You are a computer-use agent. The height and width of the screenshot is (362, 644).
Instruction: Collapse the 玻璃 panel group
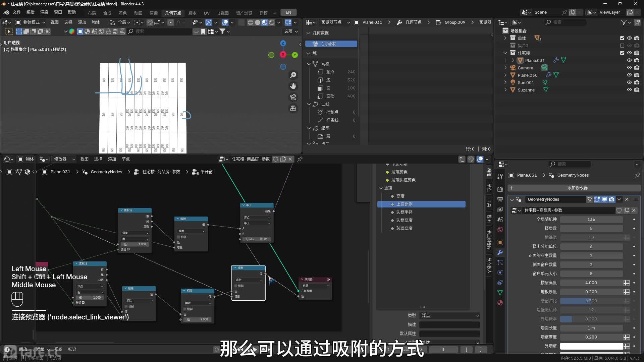click(381, 188)
